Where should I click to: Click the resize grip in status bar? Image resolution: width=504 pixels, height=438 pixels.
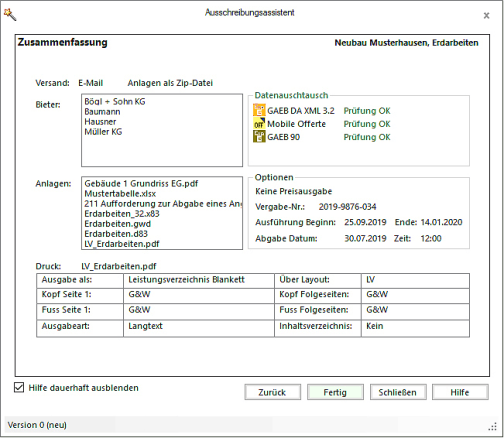[x=493, y=427]
